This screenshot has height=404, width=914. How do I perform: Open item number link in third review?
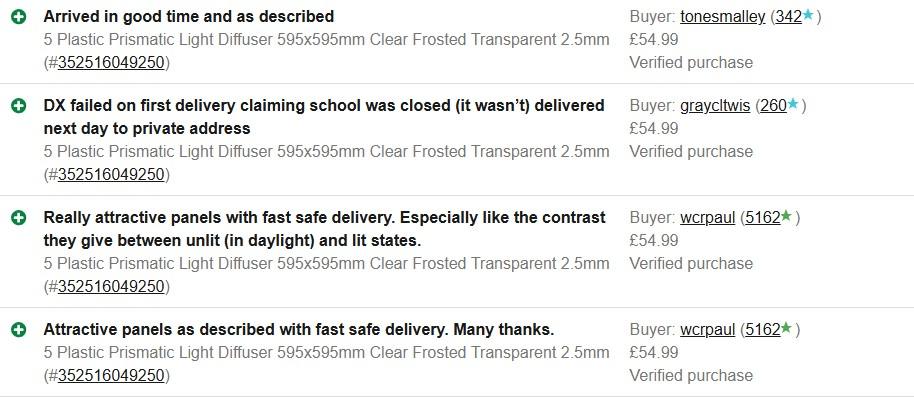pos(111,286)
